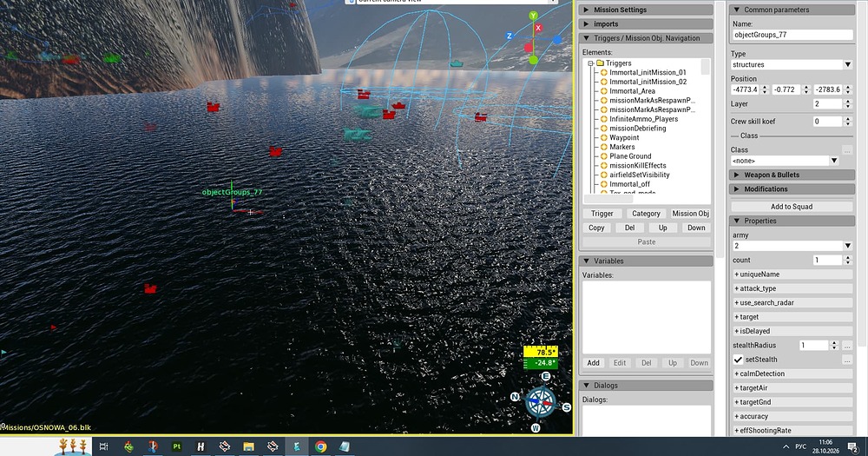Click the Name field objectGroups_77

click(x=792, y=35)
